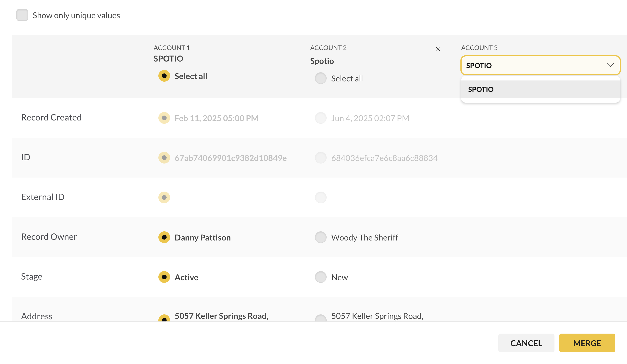Enable Show only unique values checkbox
627x364 pixels.
tap(22, 15)
